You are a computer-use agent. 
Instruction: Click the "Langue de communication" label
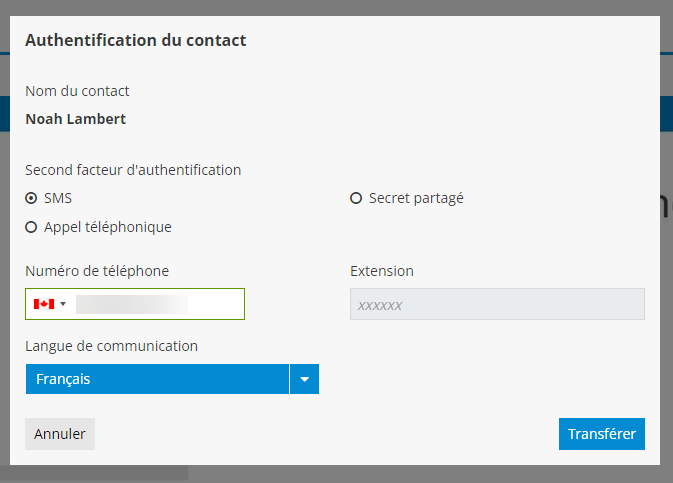[x=111, y=346]
